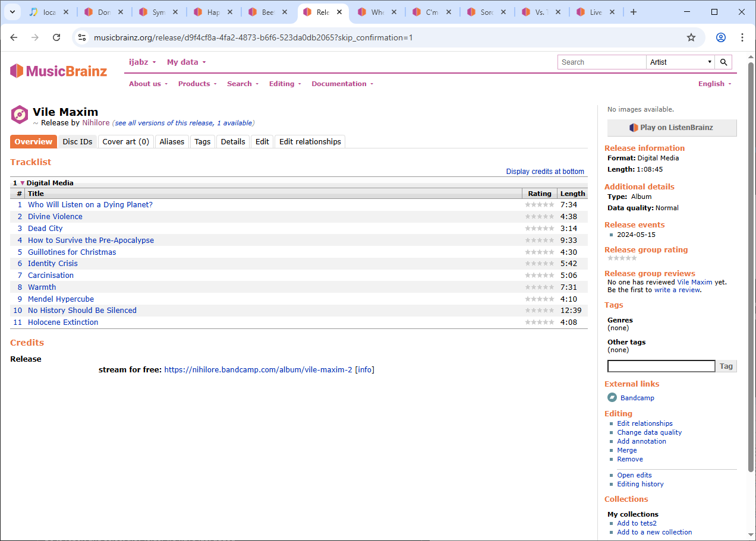This screenshot has height=541, width=756.
Task: Open track 'Who Will Listen on a Dying Planet?'
Action: click(x=90, y=205)
